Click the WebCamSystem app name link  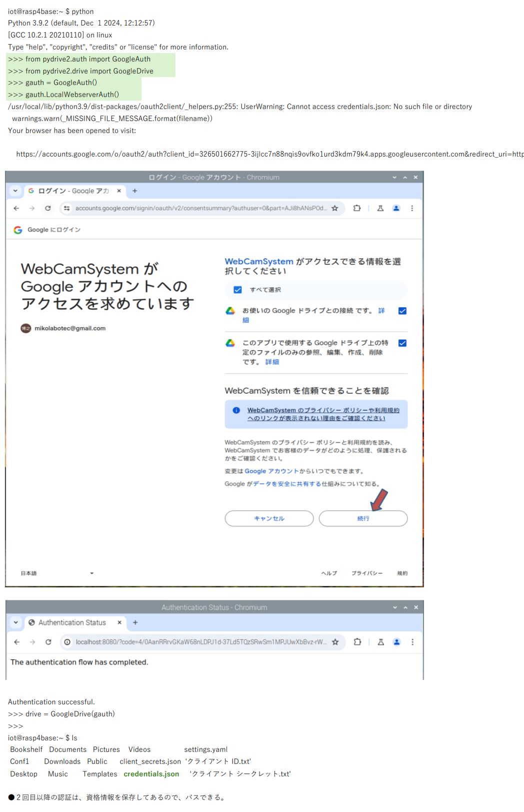click(259, 261)
